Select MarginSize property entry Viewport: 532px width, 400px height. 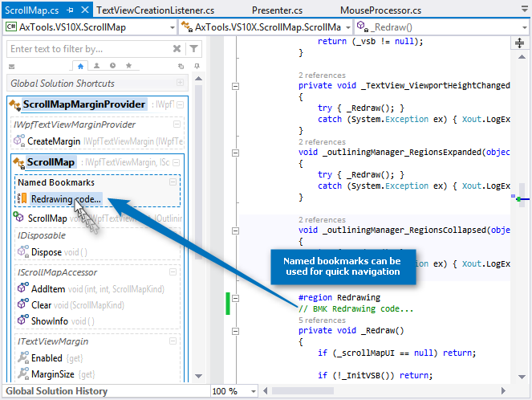tap(53, 374)
